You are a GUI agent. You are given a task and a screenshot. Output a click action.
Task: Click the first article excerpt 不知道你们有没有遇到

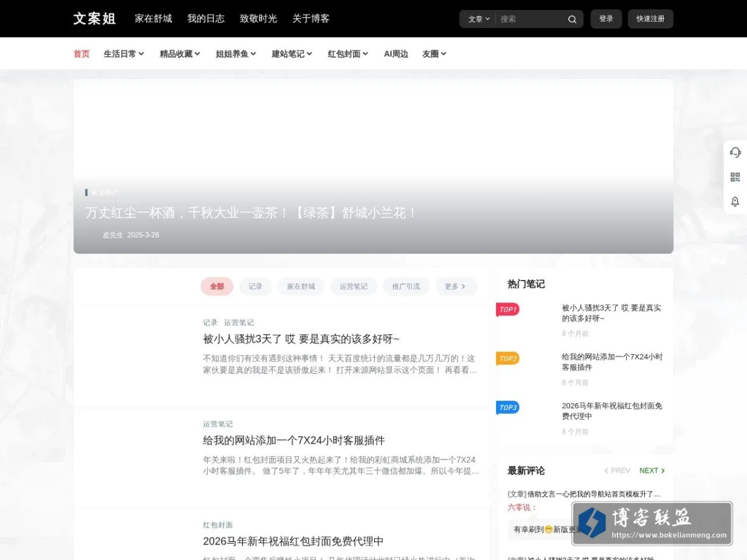340,364
